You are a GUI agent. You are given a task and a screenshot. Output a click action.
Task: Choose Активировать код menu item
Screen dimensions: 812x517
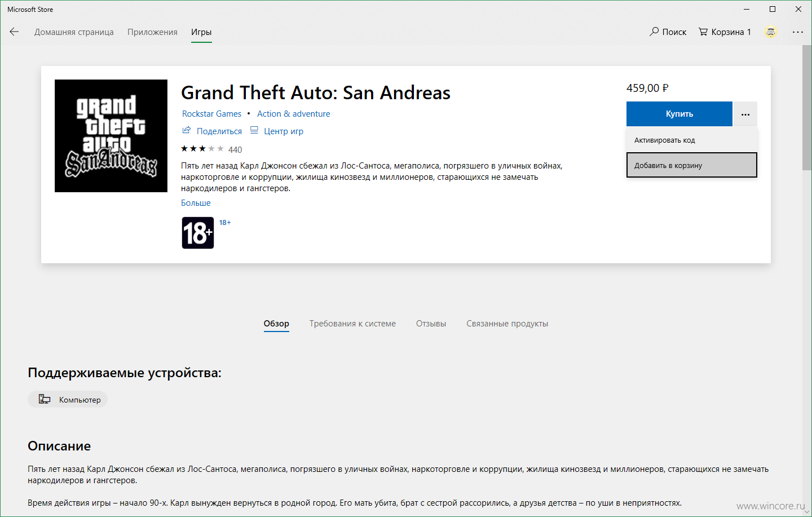692,140
